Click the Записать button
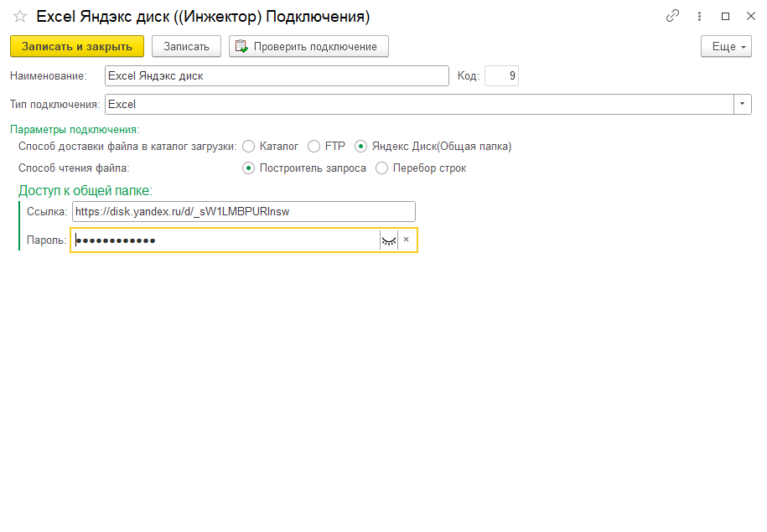767x532 pixels. (186, 46)
